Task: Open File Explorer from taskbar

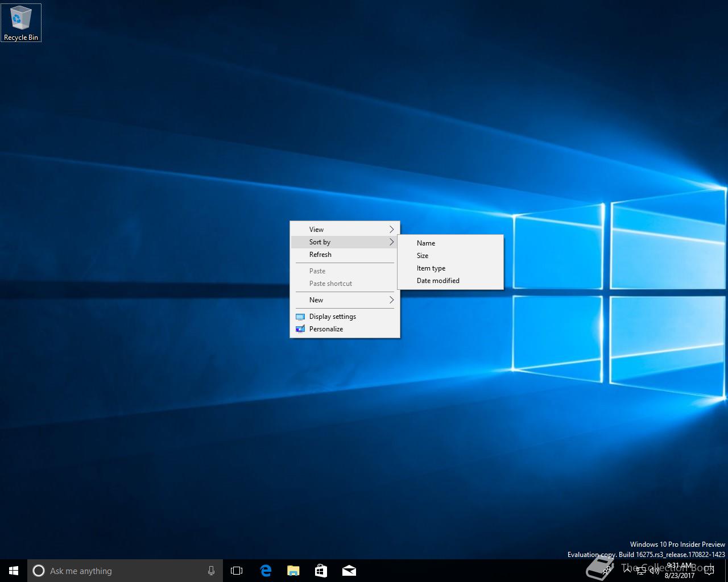Action: [x=293, y=571]
